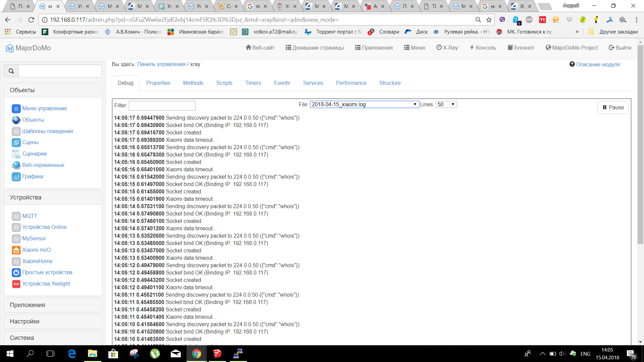Screen dimensions: 644x362
Task: Open the Консоль top menu item
Action: [483, 48]
